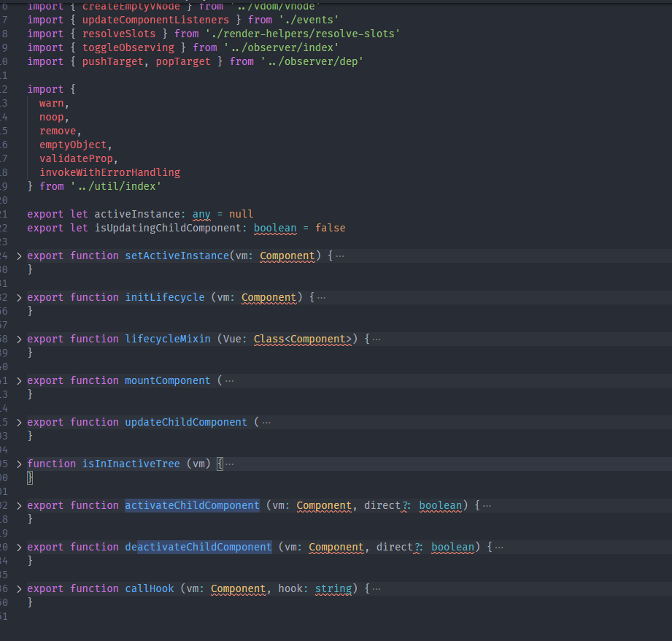This screenshot has height=641, width=672.
Task: Expand the isInInactiveTree function fold
Action: pos(19,464)
